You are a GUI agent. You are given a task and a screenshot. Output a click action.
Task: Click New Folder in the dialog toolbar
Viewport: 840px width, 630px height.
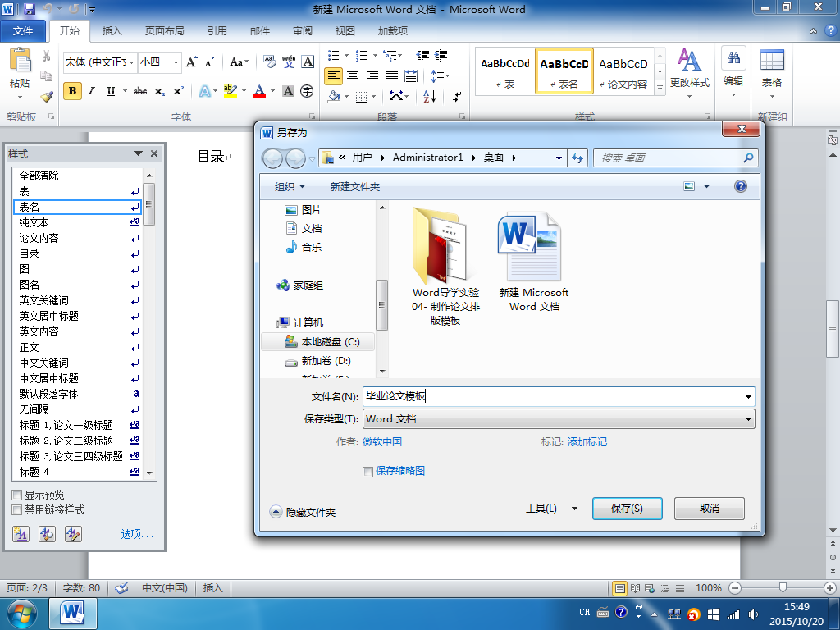[354, 186]
